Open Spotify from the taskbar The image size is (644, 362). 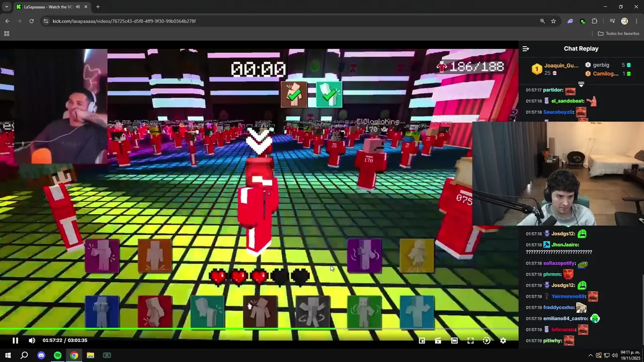coord(57,355)
